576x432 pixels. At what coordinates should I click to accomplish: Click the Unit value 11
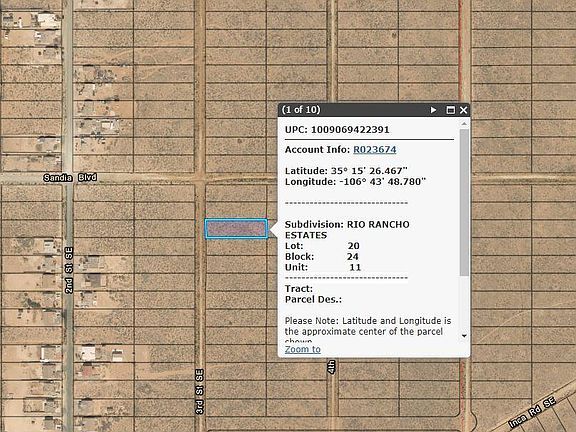coord(355,267)
